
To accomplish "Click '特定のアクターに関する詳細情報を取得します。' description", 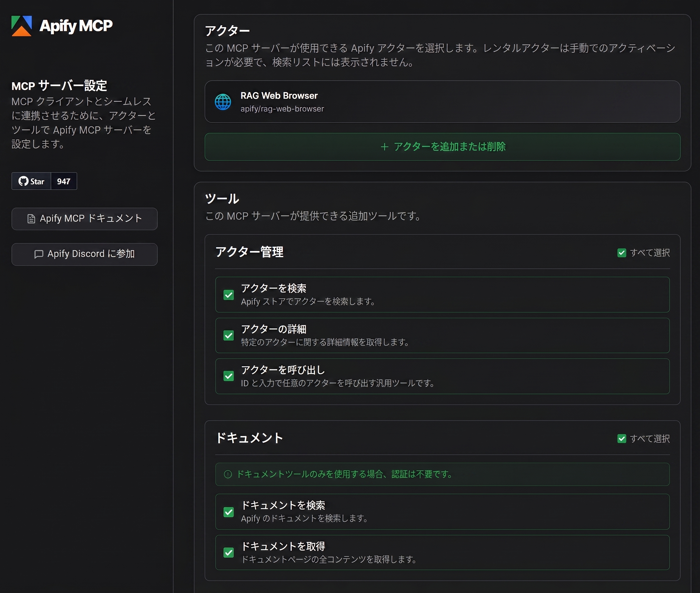I will point(325,342).
